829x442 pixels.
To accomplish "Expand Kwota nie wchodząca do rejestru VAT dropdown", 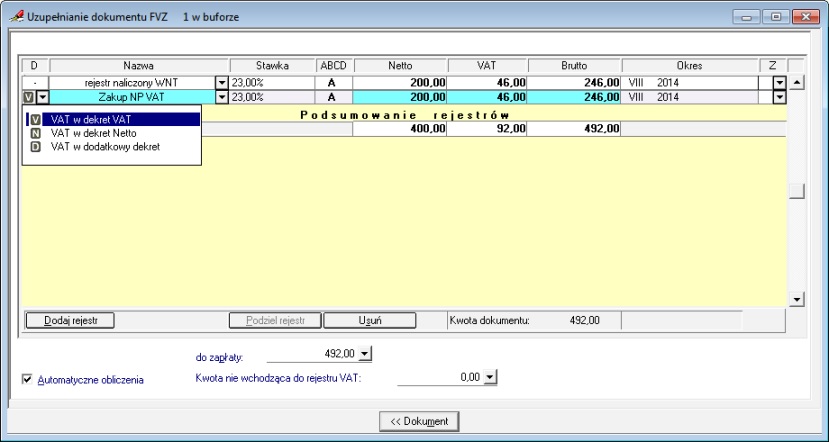I will click(491, 378).
